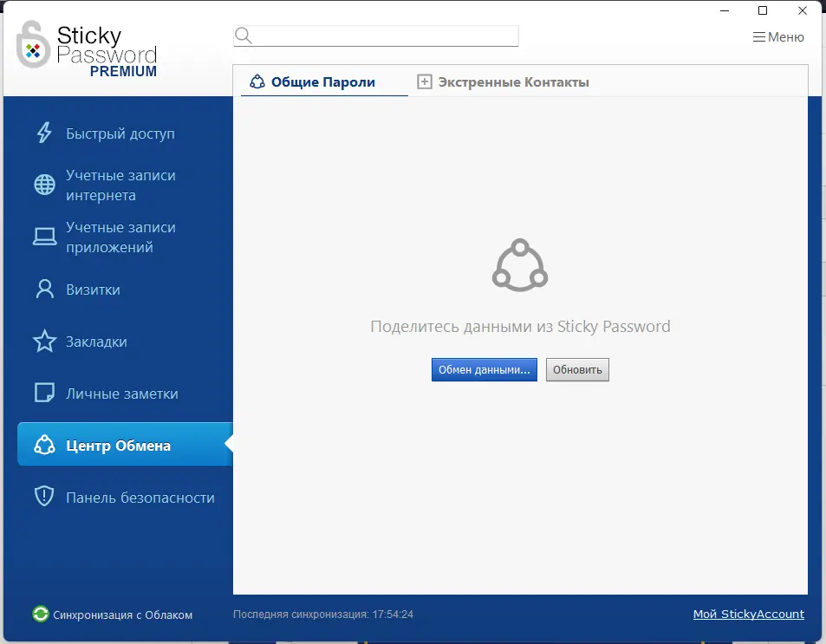
Task: Click the Обновить button
Action: point(577,370)
